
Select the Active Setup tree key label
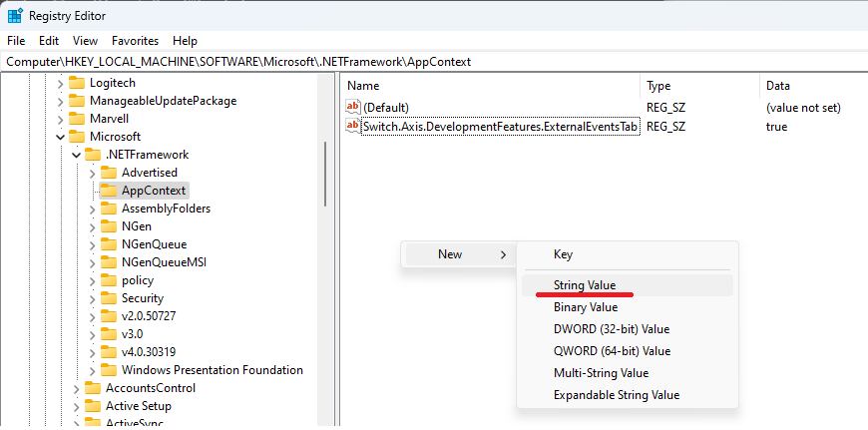139,406
